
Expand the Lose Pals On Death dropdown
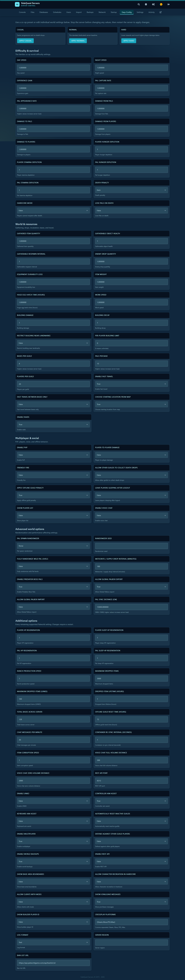point(131,210)
